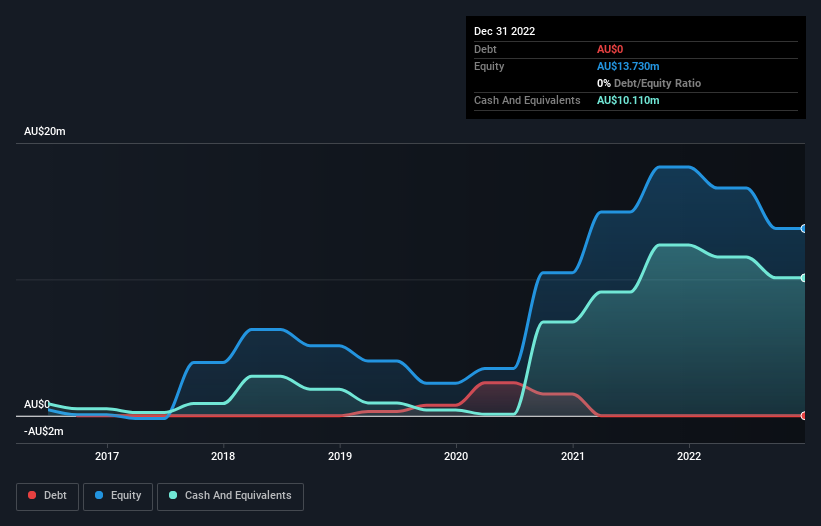Image resolution: width=821 pixels, height=526 pixels.
Task: Click the 2019 x-axis label
Action: (x=340, y=456)
